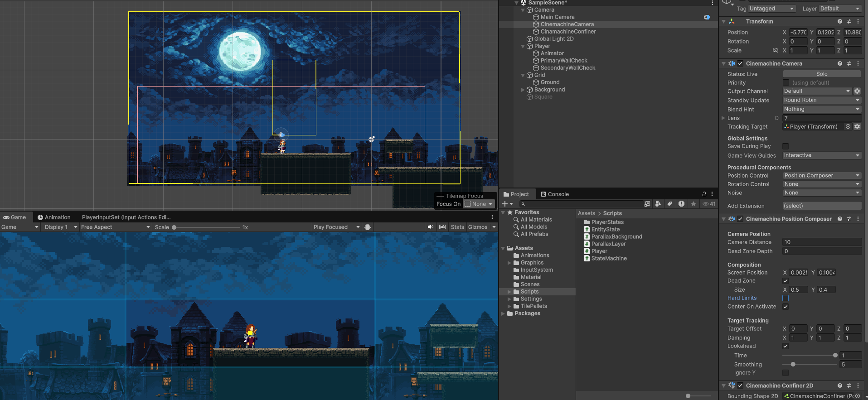868x400 pixels.
Task: Expand the Background object in hierarchy
Action: pyautogui.click(x=523, y=90)
